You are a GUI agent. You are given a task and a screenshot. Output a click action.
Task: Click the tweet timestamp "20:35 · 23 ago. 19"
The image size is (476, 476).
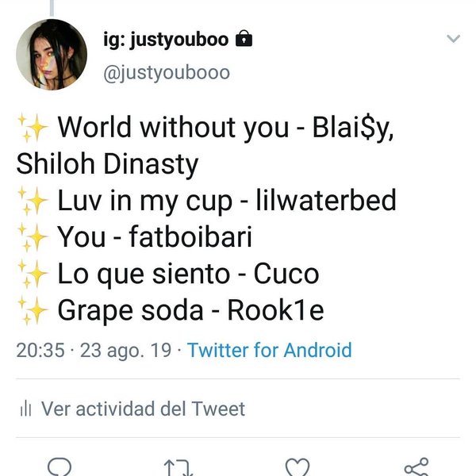pyautogui.click(x=94, y=350)
